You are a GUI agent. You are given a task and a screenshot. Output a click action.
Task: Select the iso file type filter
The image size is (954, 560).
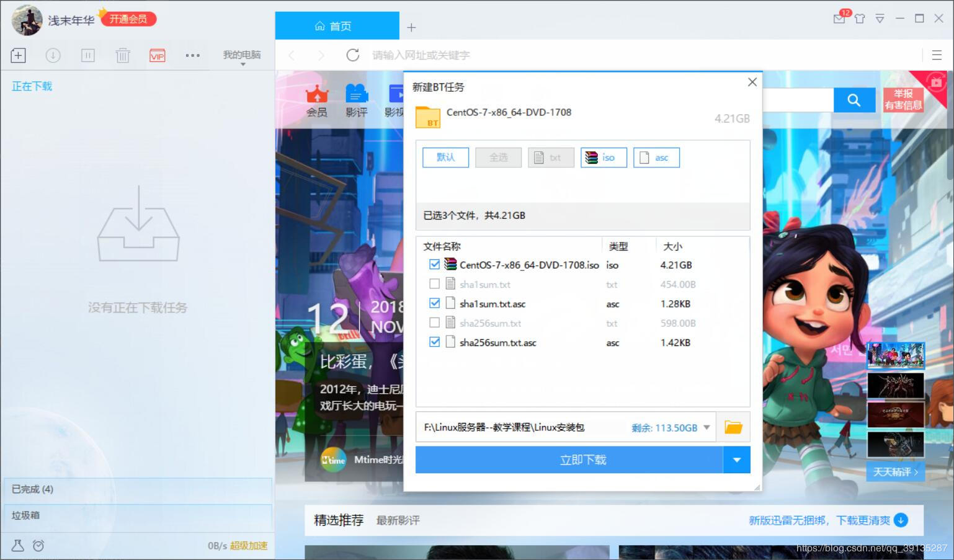(x=604, y=158)
